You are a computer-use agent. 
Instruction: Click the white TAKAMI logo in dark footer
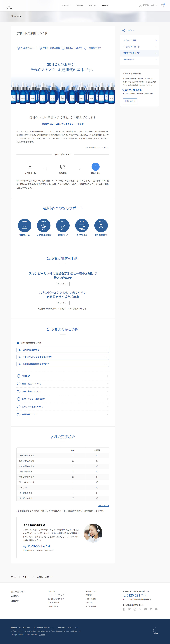click(155, 631)
